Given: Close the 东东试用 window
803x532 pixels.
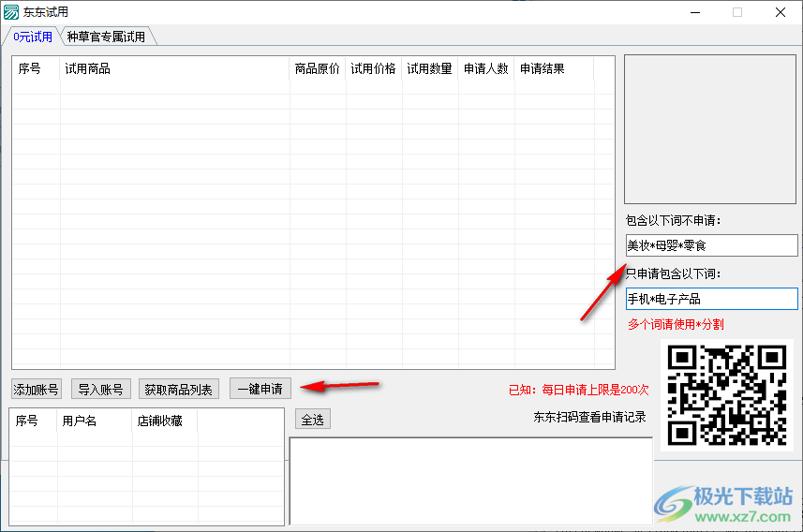Looking at the screenshot, I should click(781, 12).
